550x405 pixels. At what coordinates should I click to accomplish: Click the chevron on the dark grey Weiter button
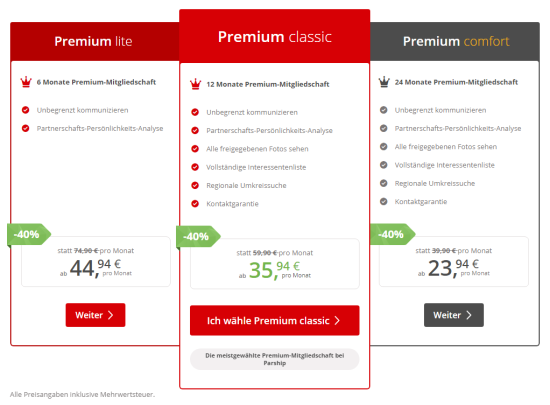click(x=469, y=315)
